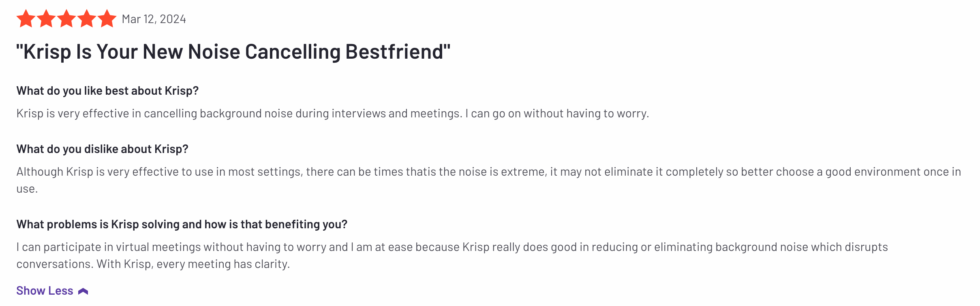Click the trailing 'use.' line of the dislike answer
The width and height of the screenshot is (980, 306).
coord(27,189)
